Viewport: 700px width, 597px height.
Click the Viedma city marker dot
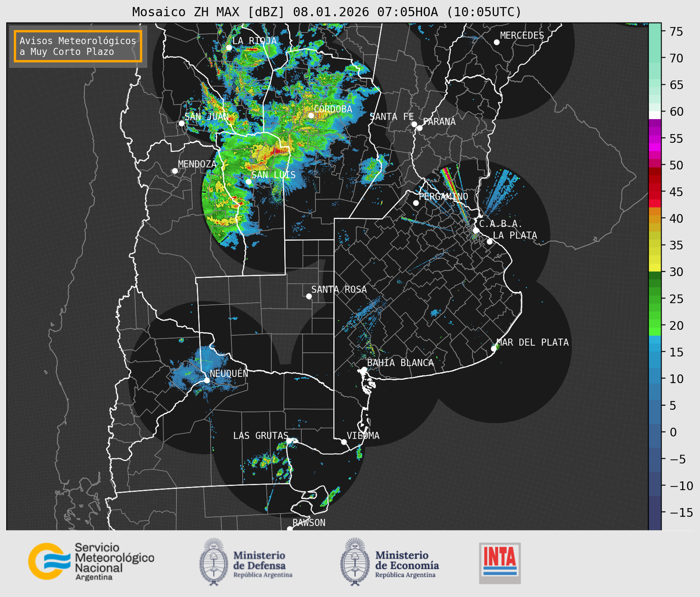point(344,442)
